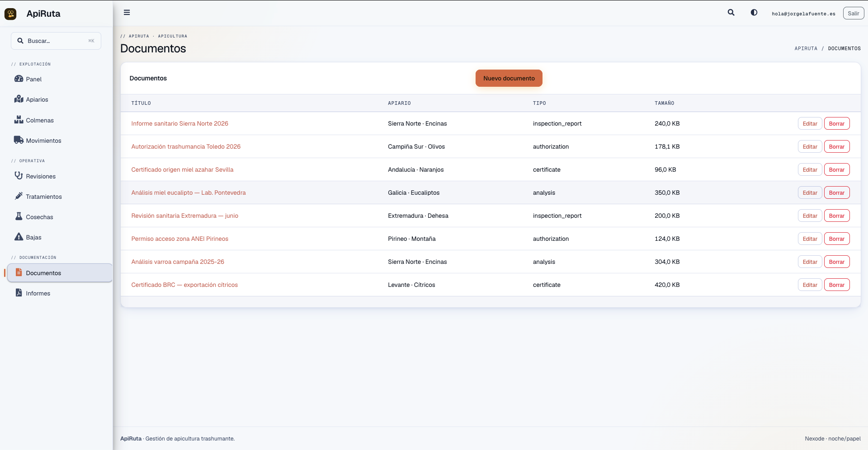The image size is (868, 450).
Task: Select Documentos file icon in sidebar
Action: coord(19,272)
